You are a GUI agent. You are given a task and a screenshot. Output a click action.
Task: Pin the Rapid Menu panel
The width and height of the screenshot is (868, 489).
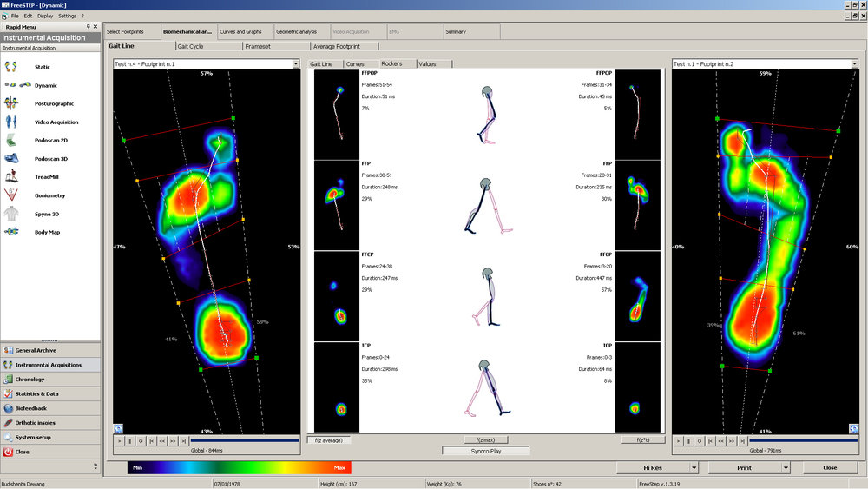pyautogui.click(x=88, y=27)
